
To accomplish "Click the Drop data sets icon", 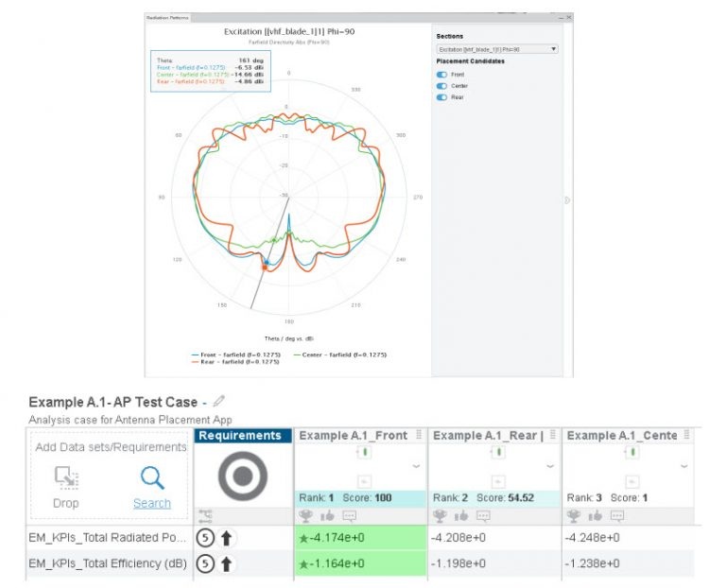I will tap(66, 477).
